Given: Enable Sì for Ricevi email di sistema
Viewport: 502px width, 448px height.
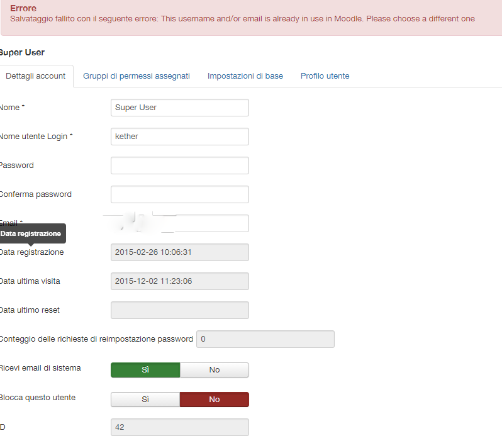Looking at the screenshot, I should pos(145,370).
